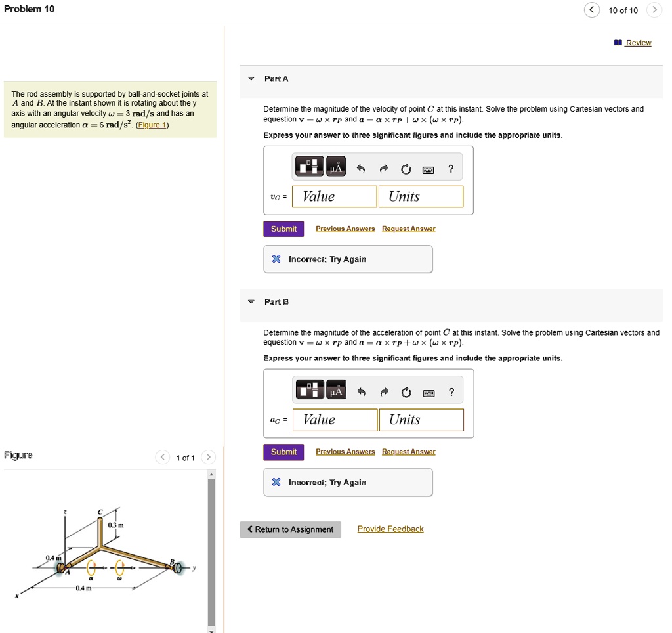The image size is (672, 633).
Task: Undo the last entry in Part A
Action: (x=360, y=169)
